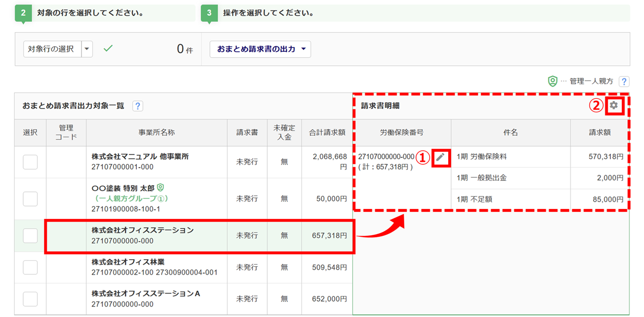Tick the checkbox for 株式会社マニュアル 他事業所
The height and width of the screenshot is (317, 644).
pyautogui.click(x=30, y=162)
